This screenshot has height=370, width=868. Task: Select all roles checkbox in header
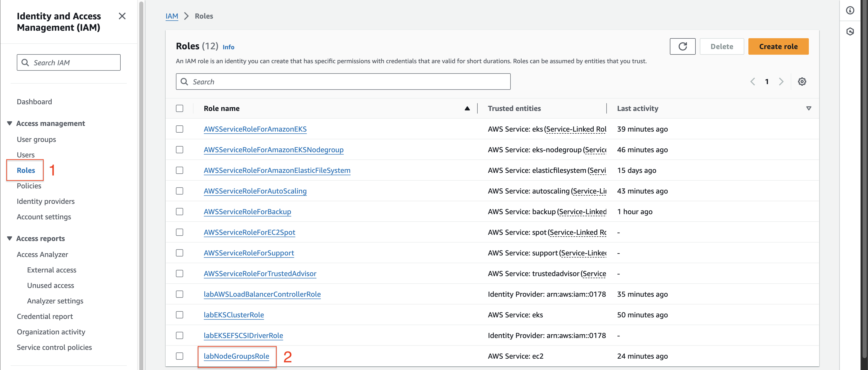[x=180, y=108]
